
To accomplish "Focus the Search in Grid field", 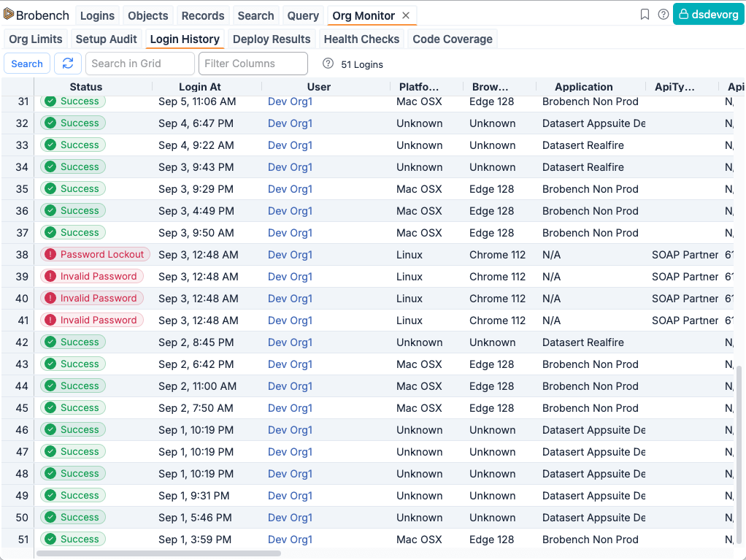I will 139,64.
